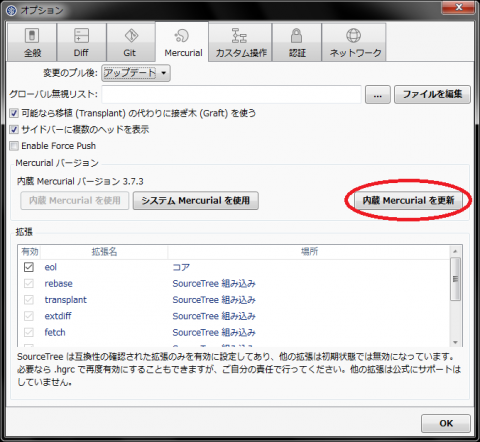
Task: Toggle the fetch extension checkbox
Action: [x=29, y=332]
